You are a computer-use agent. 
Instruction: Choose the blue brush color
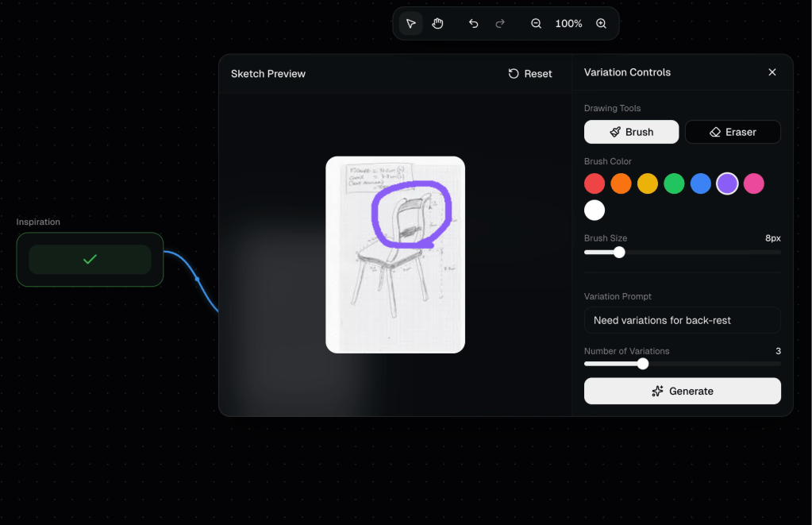[701, 184]
